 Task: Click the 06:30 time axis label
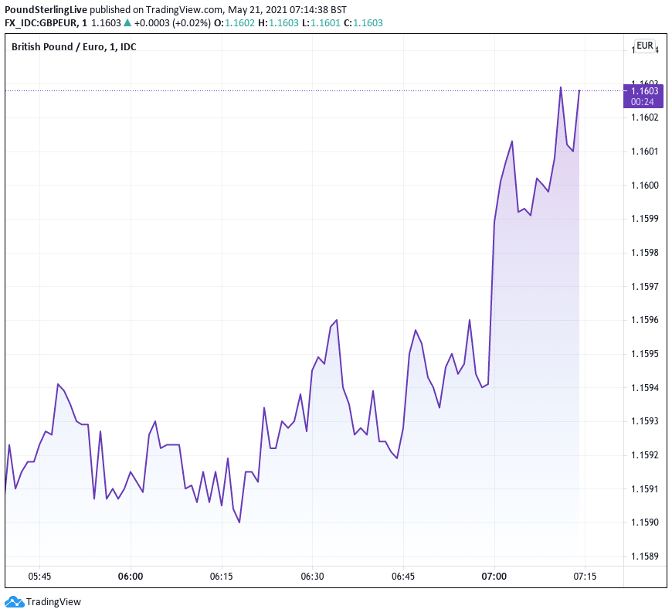click(312, 577)
